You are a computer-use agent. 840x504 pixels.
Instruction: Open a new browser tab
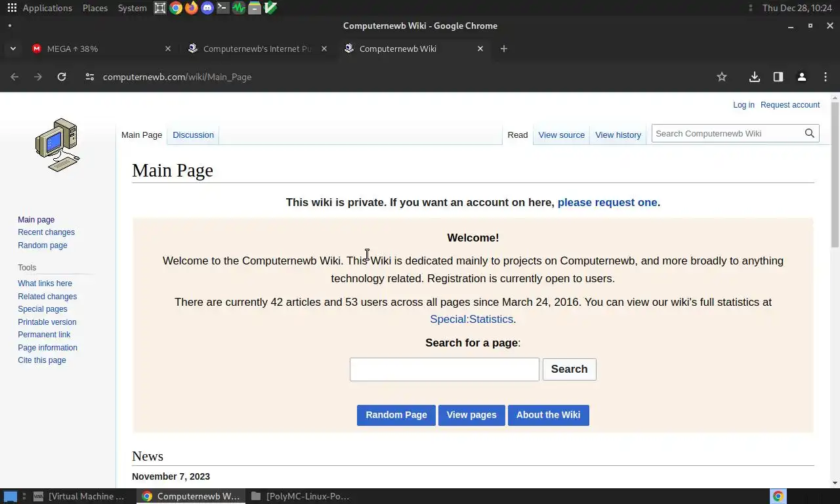pos(504,49)
